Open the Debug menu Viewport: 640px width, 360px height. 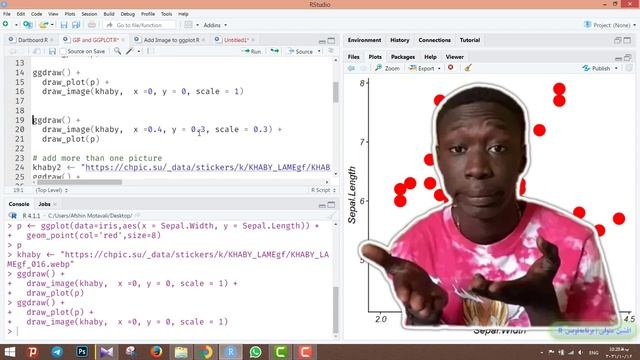tap(127, 14)
